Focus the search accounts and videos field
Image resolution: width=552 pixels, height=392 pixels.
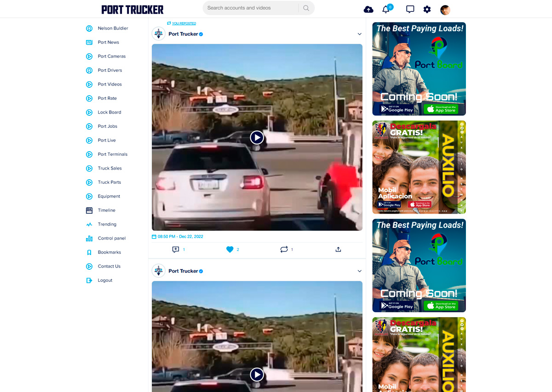click(251, 8)
